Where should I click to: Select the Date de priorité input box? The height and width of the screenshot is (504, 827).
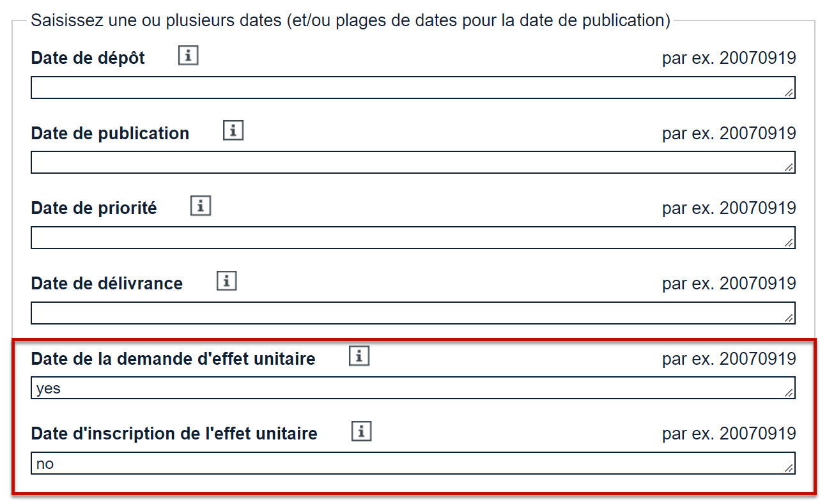[409, 238]
